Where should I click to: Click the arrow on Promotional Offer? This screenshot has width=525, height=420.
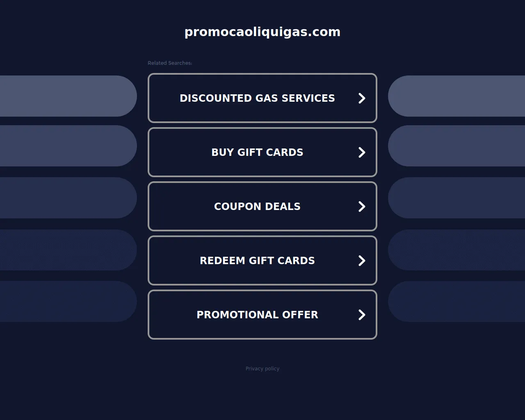361,315
